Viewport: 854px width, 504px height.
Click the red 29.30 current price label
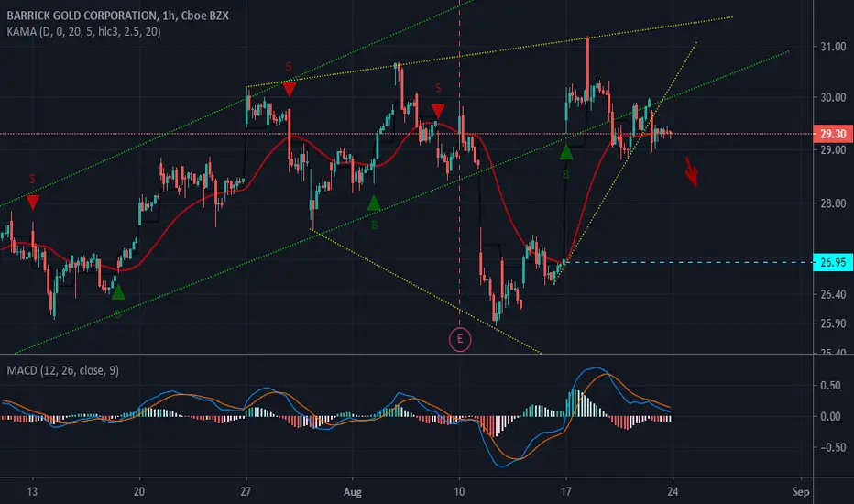832,134
